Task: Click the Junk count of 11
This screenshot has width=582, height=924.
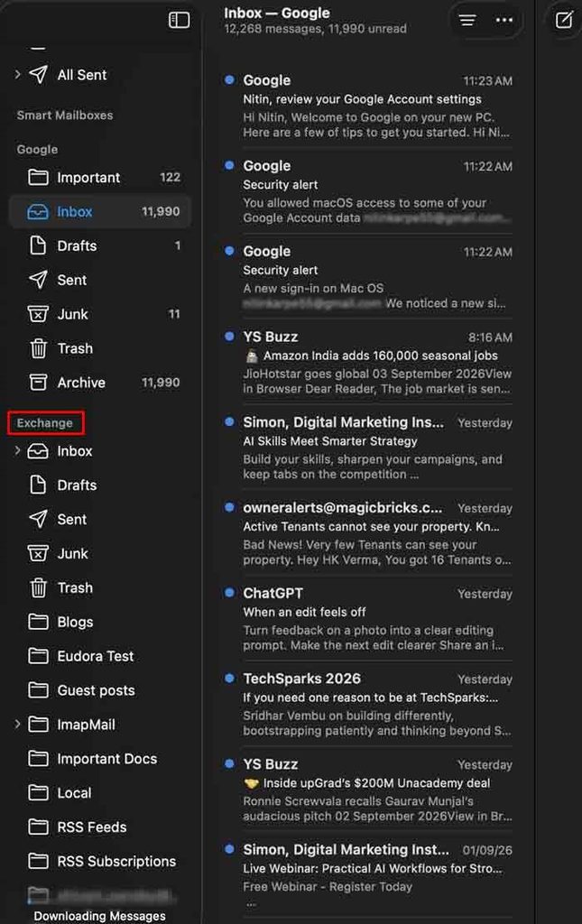Action: (x=174, y=314)
